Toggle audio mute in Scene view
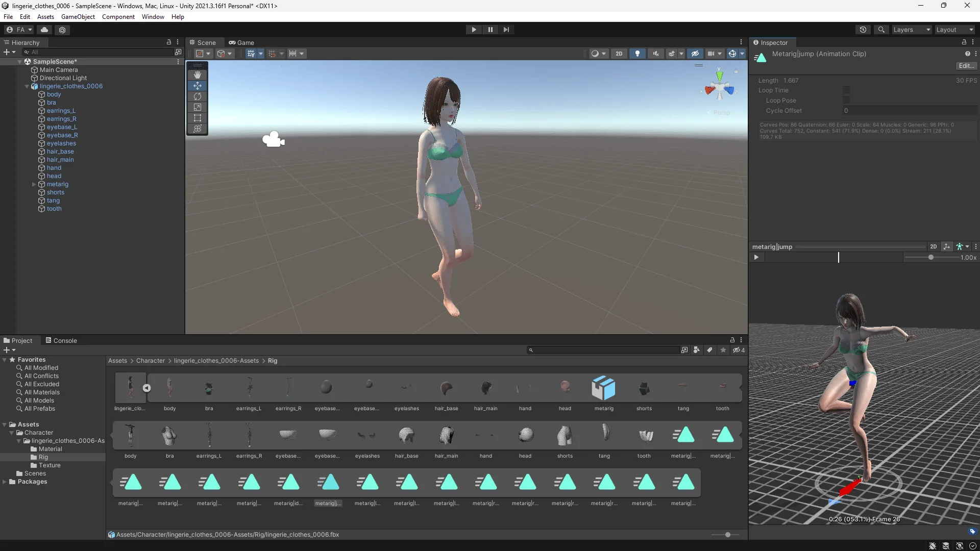This screenshot has width=980, height=551. pos(655,53)
